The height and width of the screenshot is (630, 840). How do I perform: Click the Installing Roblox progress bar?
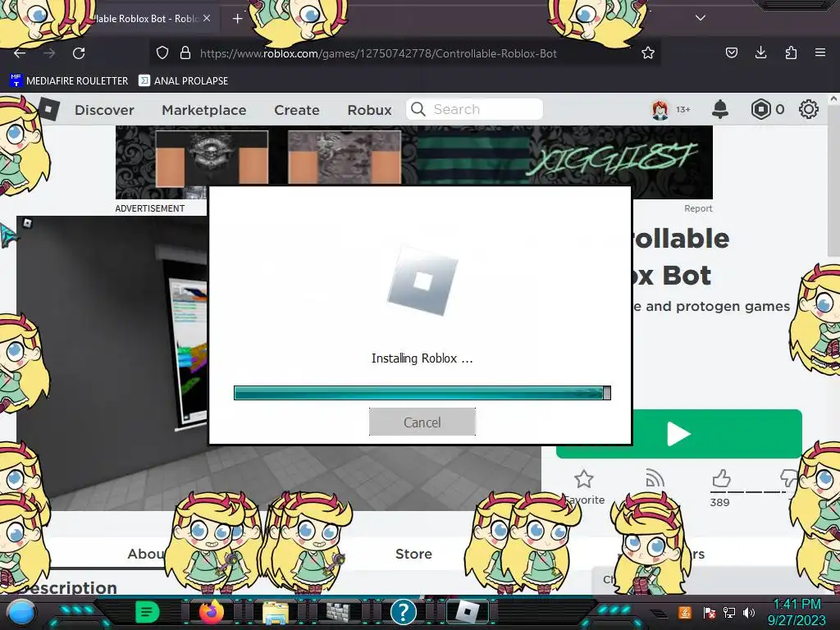tap(422, 393)
